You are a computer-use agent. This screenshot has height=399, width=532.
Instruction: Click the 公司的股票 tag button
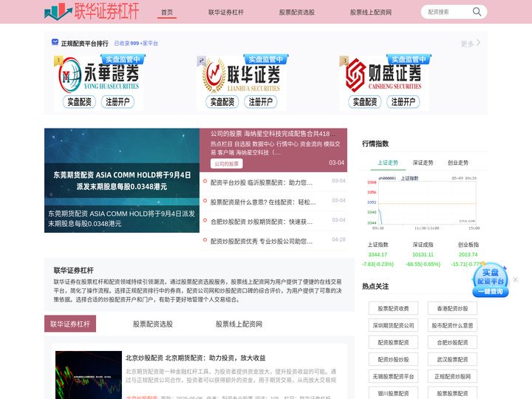[226, 163]
